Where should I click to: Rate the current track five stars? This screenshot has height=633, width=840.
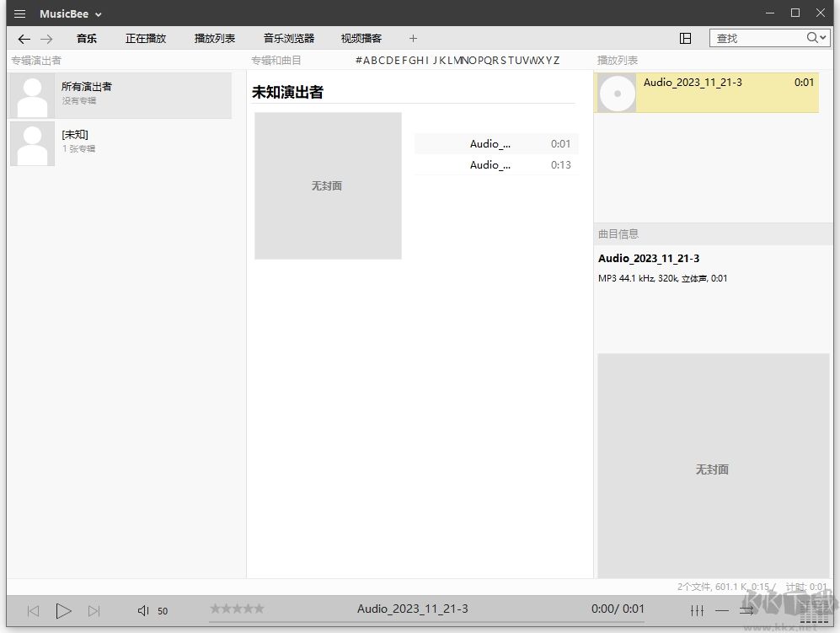point(257,608)
